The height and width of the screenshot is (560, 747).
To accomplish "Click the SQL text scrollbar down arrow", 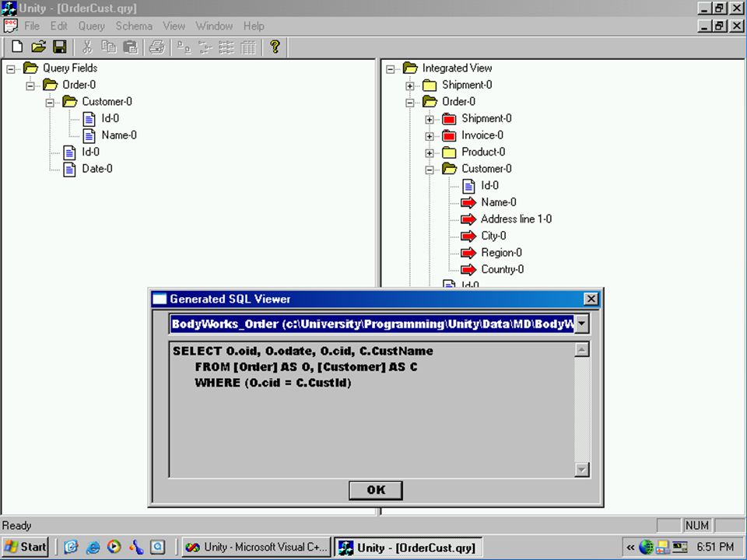I will 582,470.
